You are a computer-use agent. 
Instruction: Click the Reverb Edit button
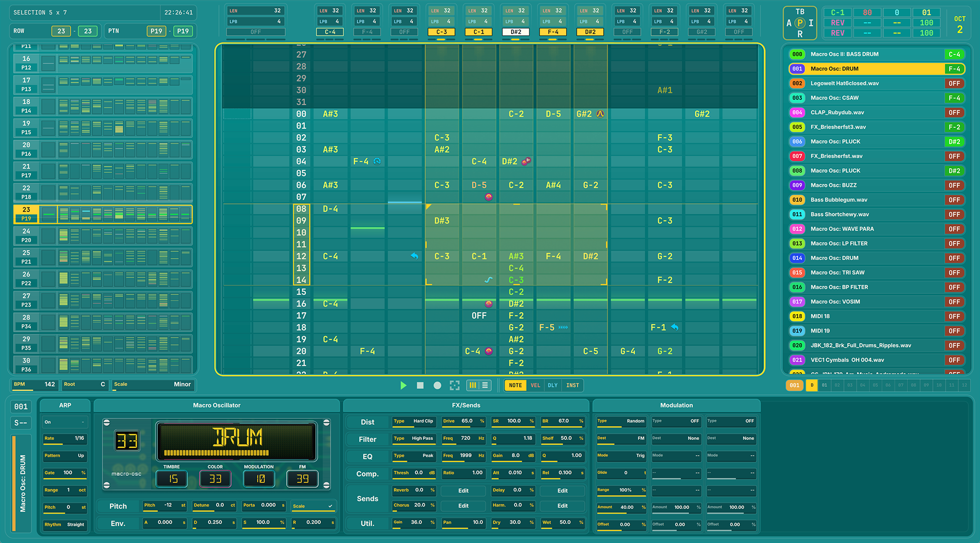click(463, 491)
